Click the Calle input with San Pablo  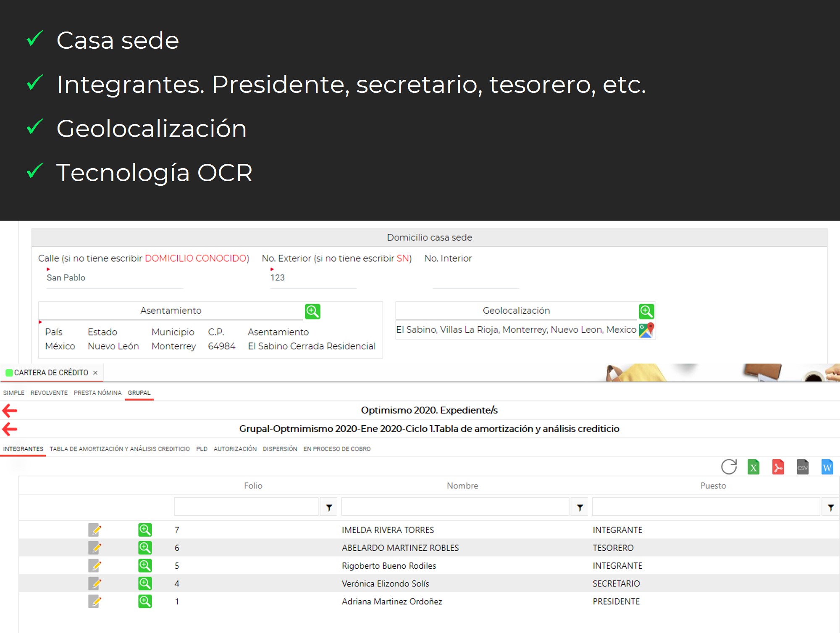click(x=114, y=278)
